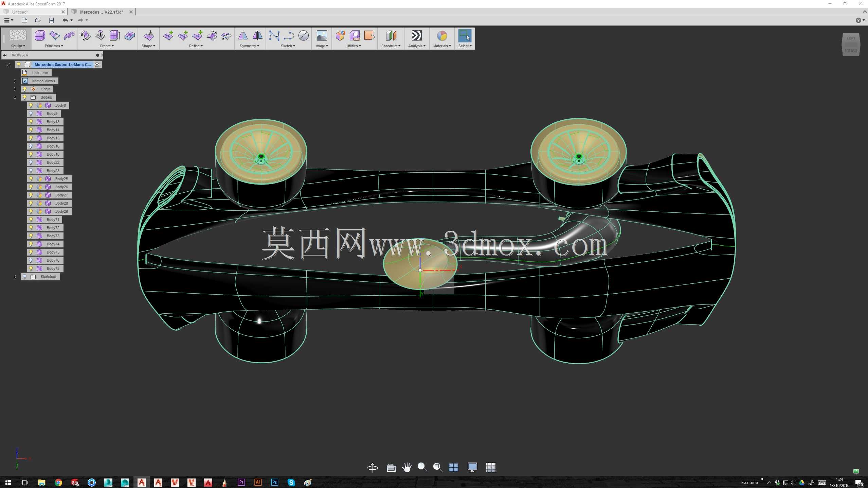This screenshot has height=488, width=868.
Task: Click the Edit Form shape tool
Action: point(149,36)
